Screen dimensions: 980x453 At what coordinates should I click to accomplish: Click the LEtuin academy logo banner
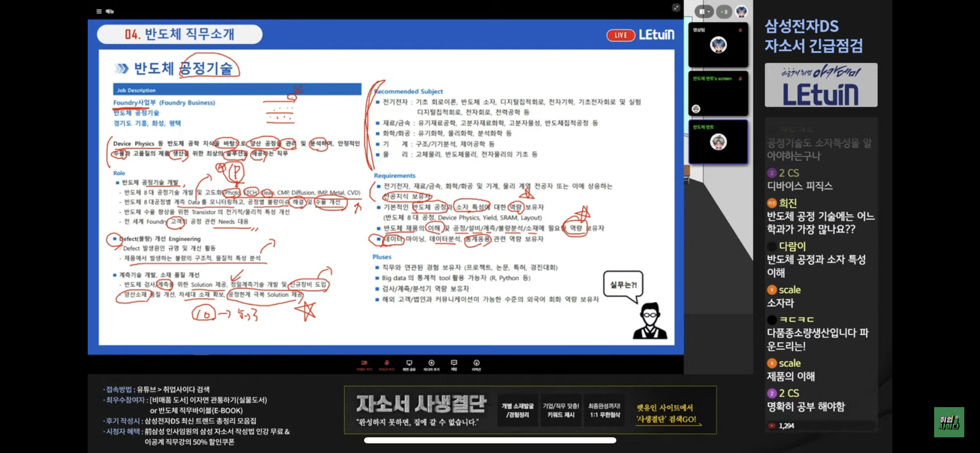click(821, 85)
